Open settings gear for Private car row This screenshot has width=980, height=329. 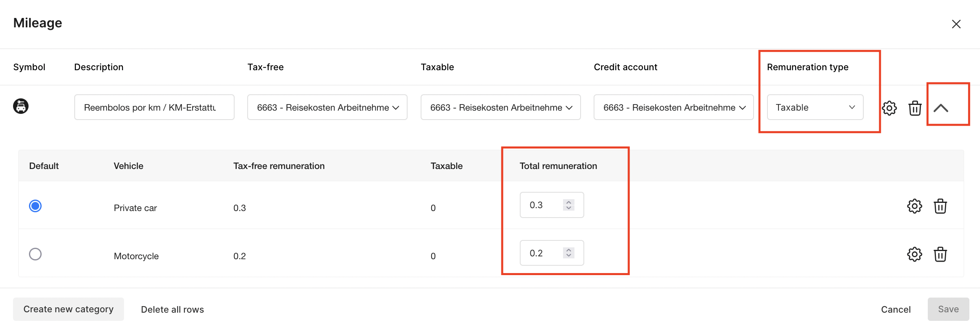pos(914,207)
